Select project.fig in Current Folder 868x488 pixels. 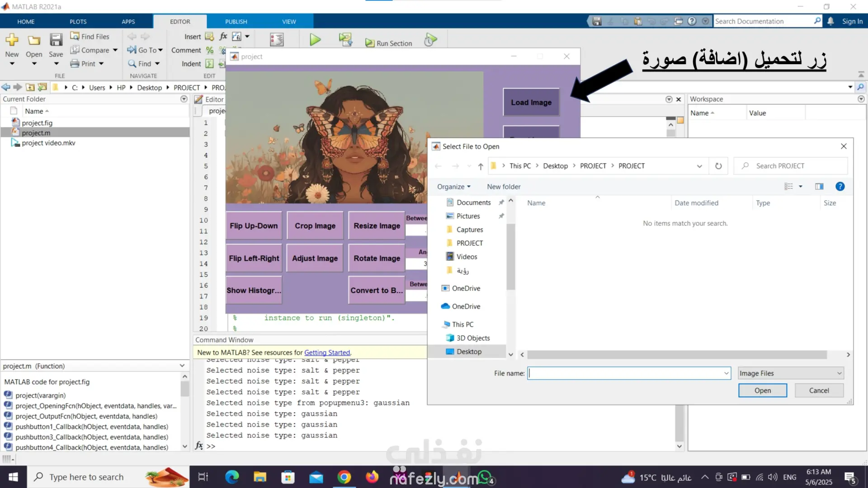(x=37, y=122)
